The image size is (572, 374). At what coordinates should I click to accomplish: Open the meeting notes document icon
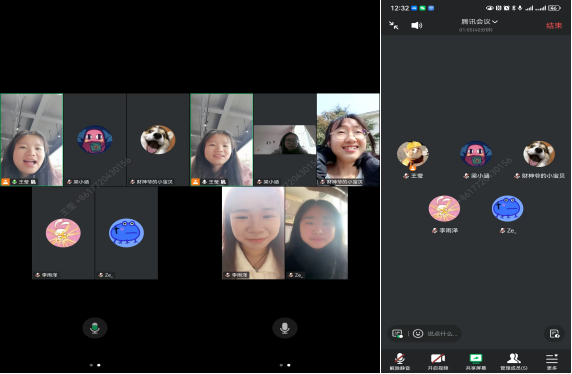pos(554,333)
